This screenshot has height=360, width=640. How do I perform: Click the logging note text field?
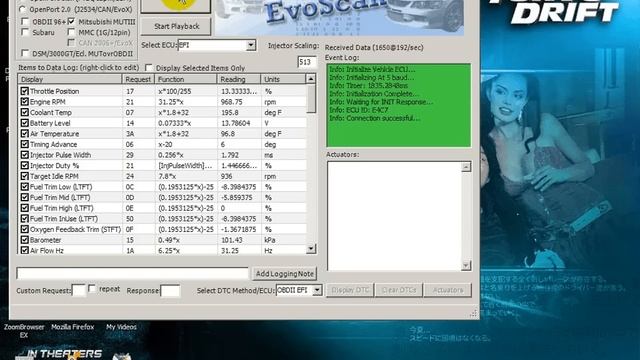132,273
